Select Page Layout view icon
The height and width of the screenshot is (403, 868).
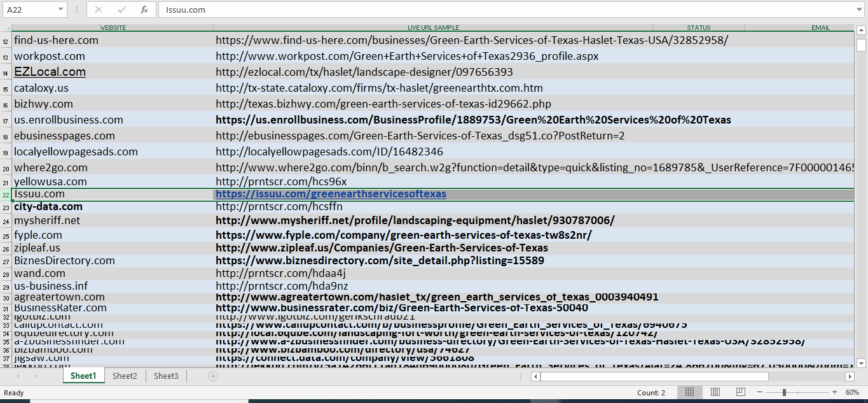click(x=715, y=392)
